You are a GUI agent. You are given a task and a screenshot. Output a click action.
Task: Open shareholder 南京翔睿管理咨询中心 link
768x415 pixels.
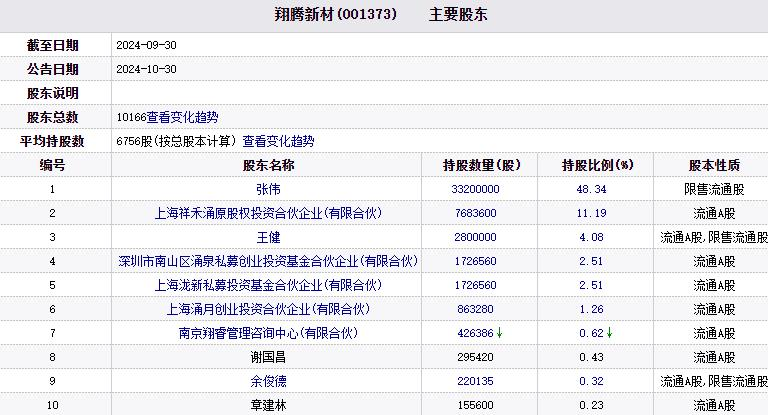coord(269,333)
